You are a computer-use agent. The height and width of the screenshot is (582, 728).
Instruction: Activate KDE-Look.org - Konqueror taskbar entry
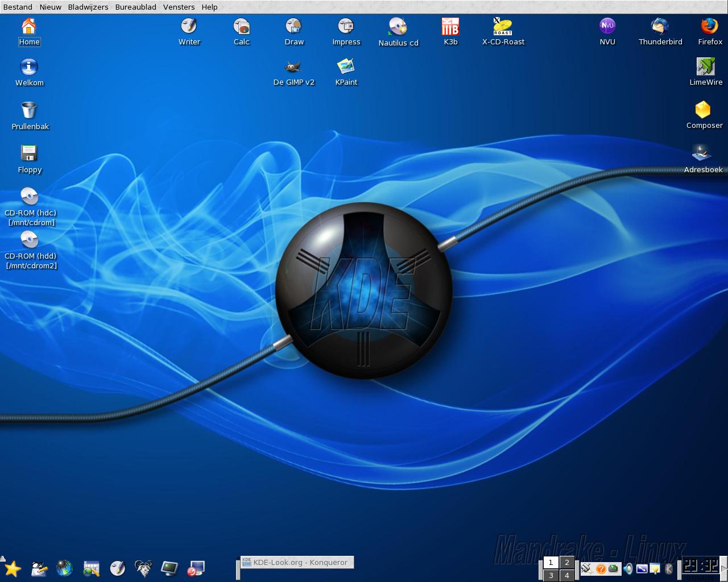(297, 562)
